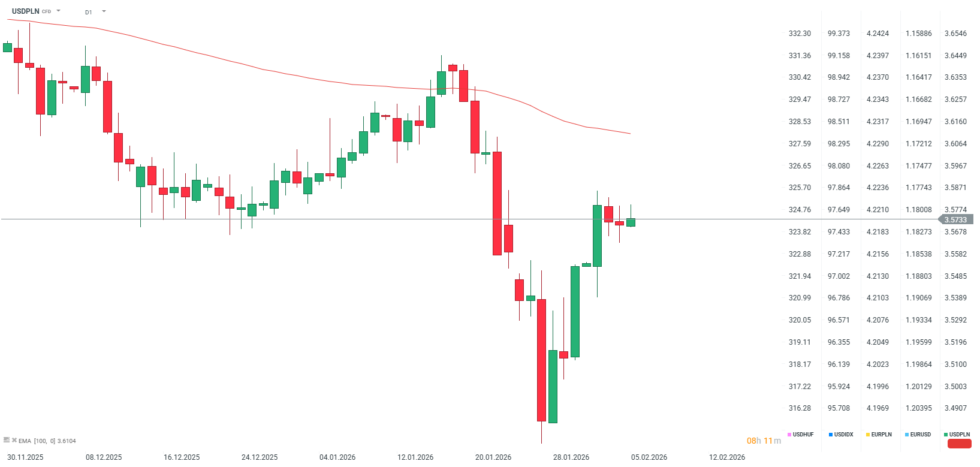Click the D1 interval label
The image size is (980, 467).
point(89,12)
